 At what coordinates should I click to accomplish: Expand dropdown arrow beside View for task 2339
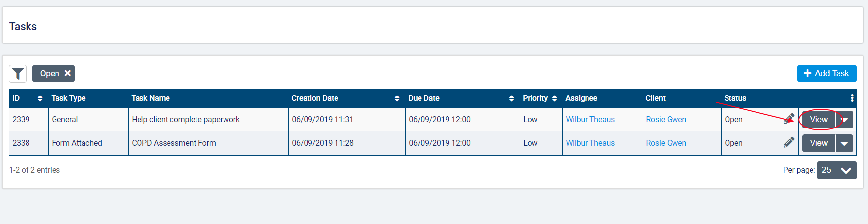coord(844,120)
